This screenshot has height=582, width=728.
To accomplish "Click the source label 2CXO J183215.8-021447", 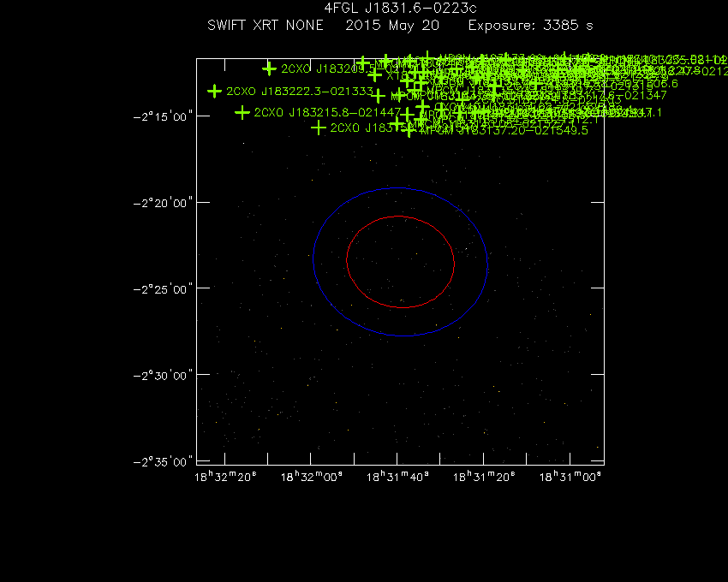I will [327, 112].
